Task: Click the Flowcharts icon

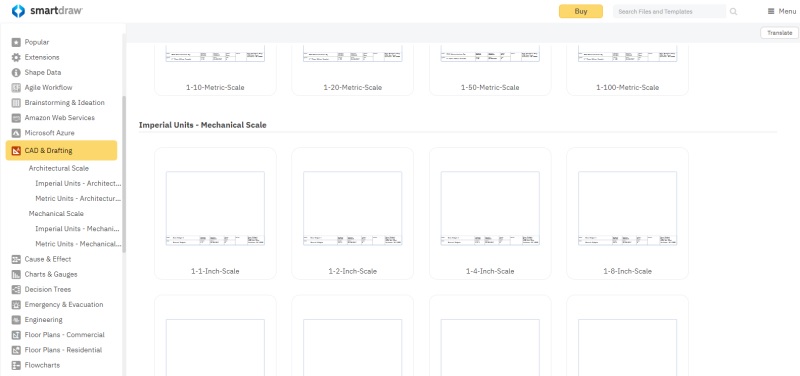Action: [16, 365]
